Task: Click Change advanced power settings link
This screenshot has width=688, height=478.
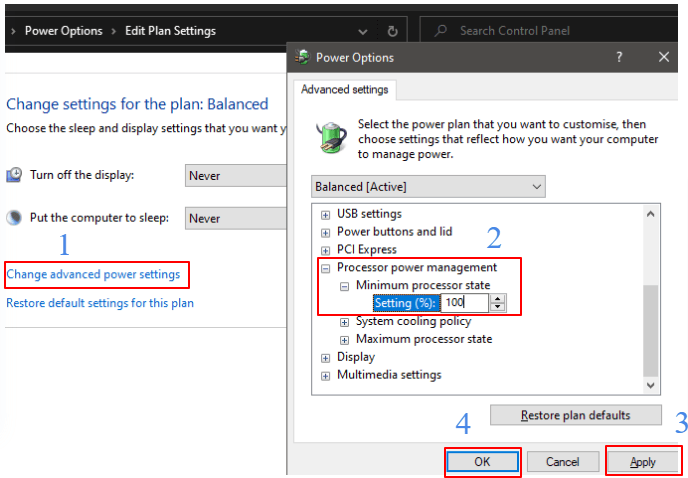Action: point(93,274)
